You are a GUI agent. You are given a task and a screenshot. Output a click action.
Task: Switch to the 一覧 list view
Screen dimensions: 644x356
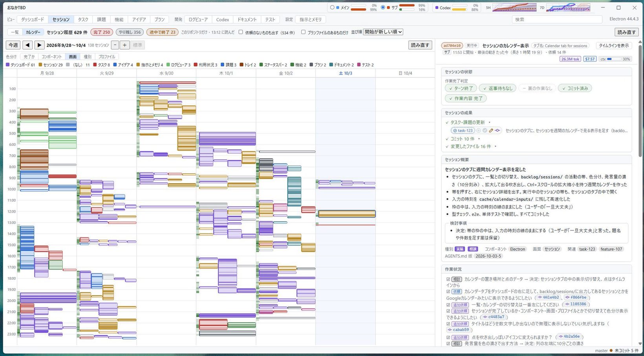coord(15,32)
